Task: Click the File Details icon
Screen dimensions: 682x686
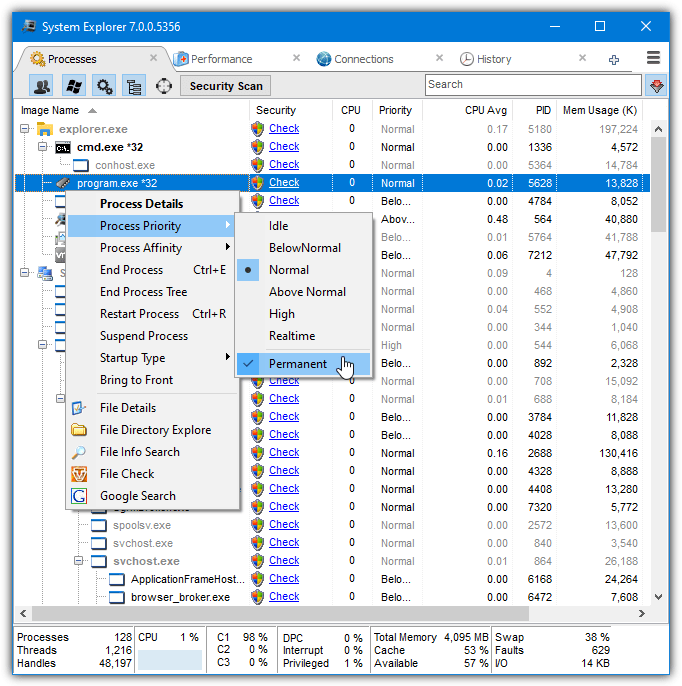Action: [79, 408]
